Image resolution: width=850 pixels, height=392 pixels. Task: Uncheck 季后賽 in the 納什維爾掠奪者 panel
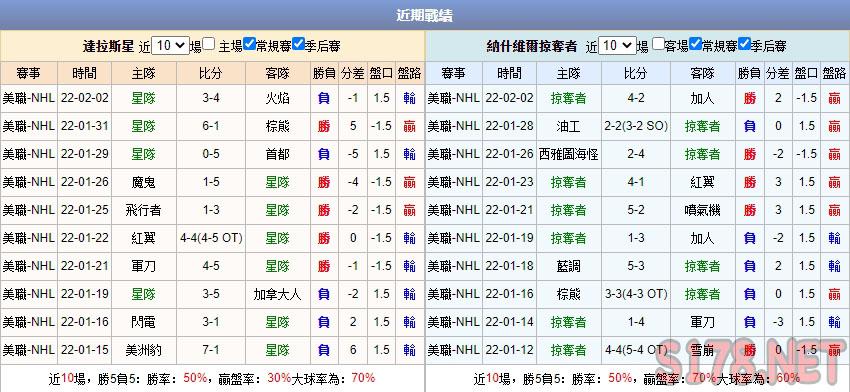click(x=744, y=44)
